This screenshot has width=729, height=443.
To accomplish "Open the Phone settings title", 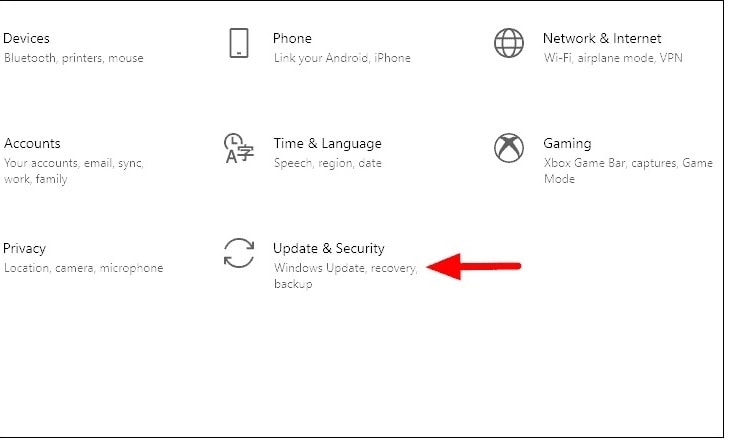I will click(292, 38).
